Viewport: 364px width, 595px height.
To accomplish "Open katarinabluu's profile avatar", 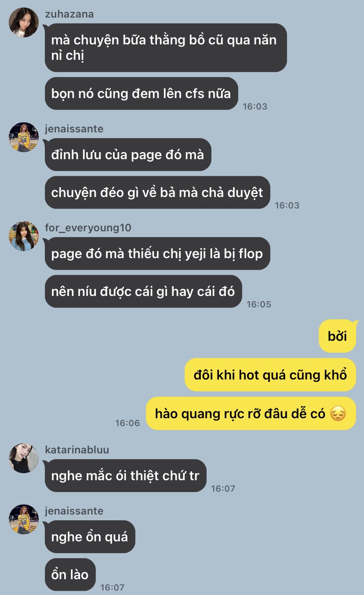I will 24,458.
